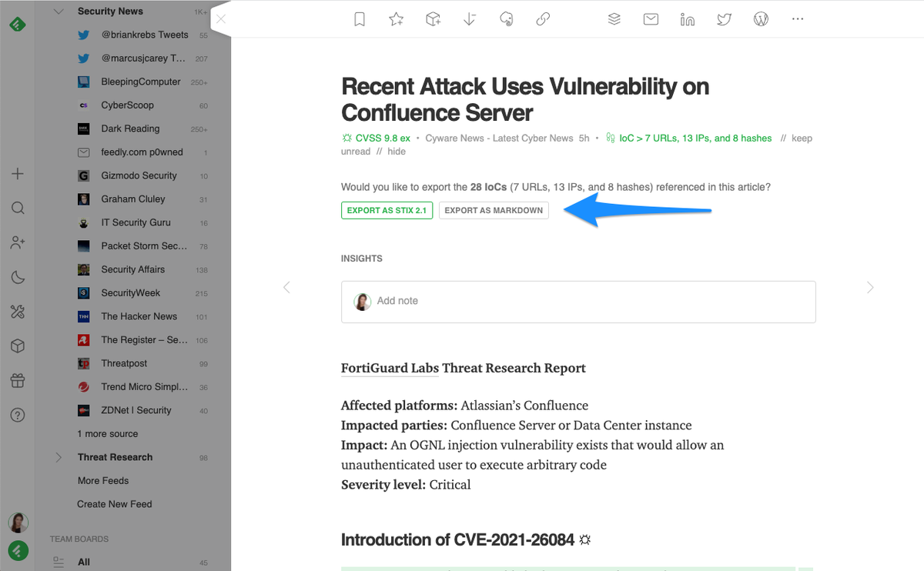
Task: Hide the article using the hide control
Action: [x=396, y=151]
